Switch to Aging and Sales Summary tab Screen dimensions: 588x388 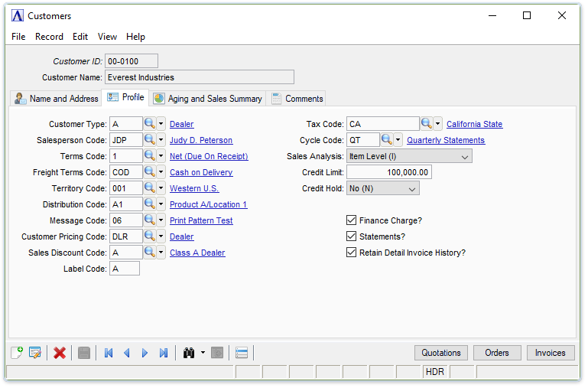tap(207, 99)
